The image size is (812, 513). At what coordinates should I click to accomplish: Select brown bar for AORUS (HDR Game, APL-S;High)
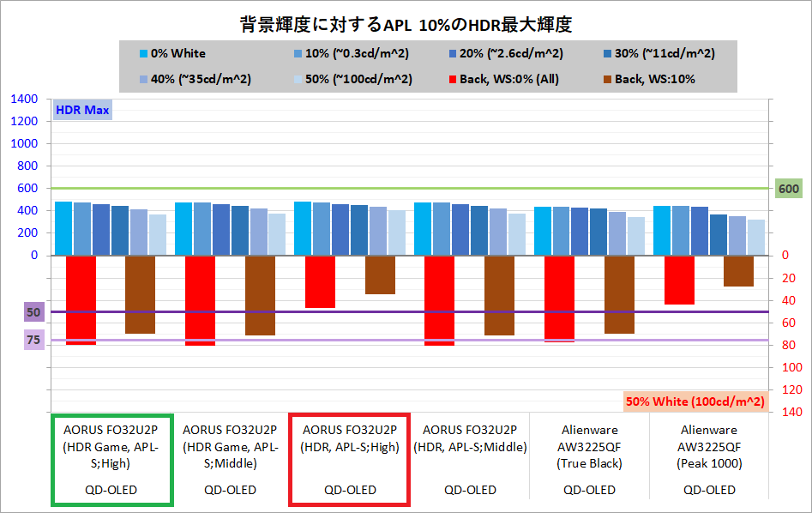pos(141,295)
